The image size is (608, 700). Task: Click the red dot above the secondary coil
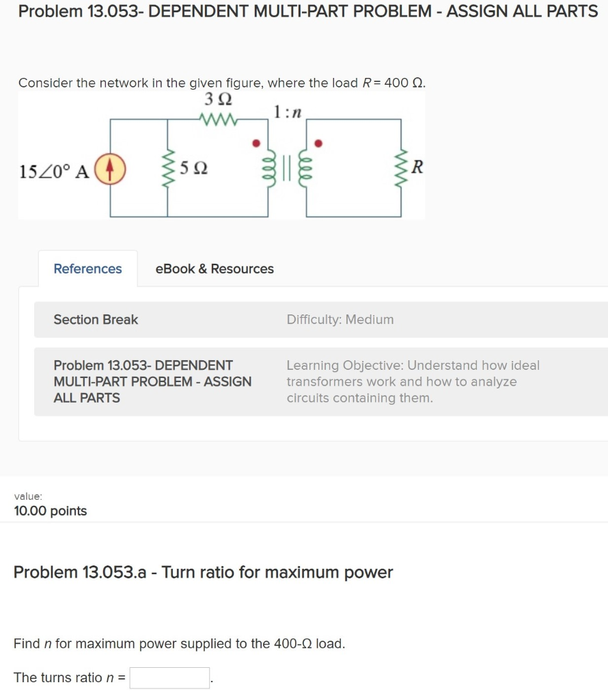point(318,142)
